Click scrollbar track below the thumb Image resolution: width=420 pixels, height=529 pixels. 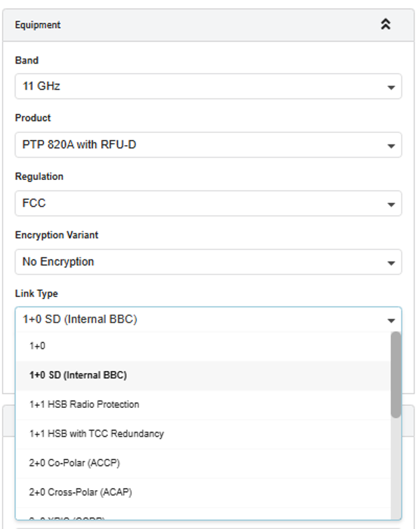click(396, 469)
